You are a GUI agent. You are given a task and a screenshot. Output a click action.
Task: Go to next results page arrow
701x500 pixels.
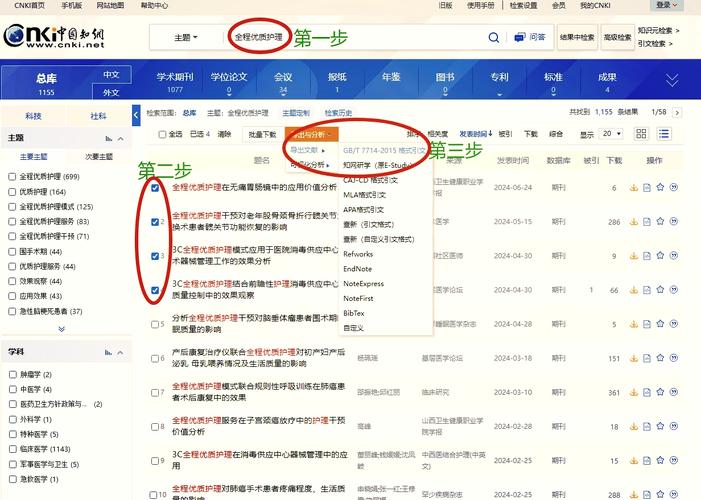coord(677,113)
